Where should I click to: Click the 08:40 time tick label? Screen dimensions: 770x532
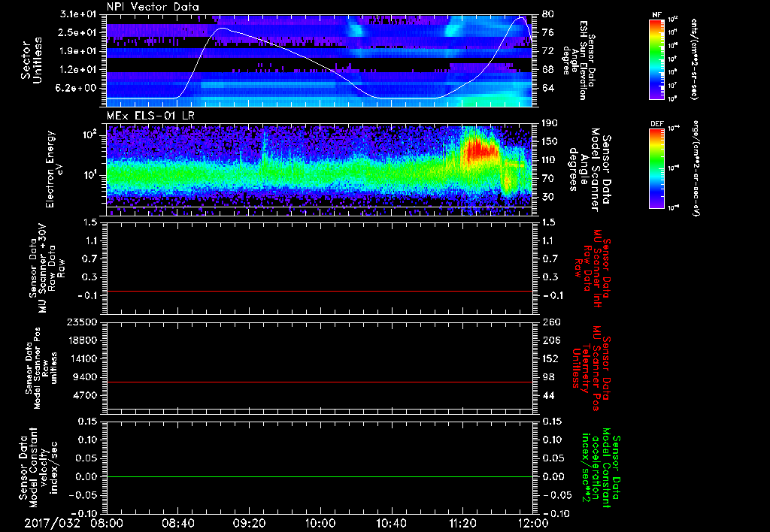177,524
